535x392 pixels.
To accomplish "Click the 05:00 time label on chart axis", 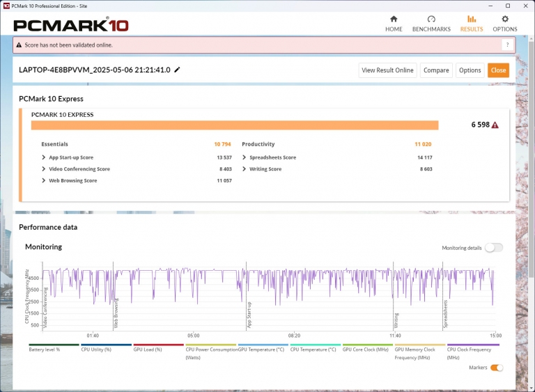I will 194,336.
